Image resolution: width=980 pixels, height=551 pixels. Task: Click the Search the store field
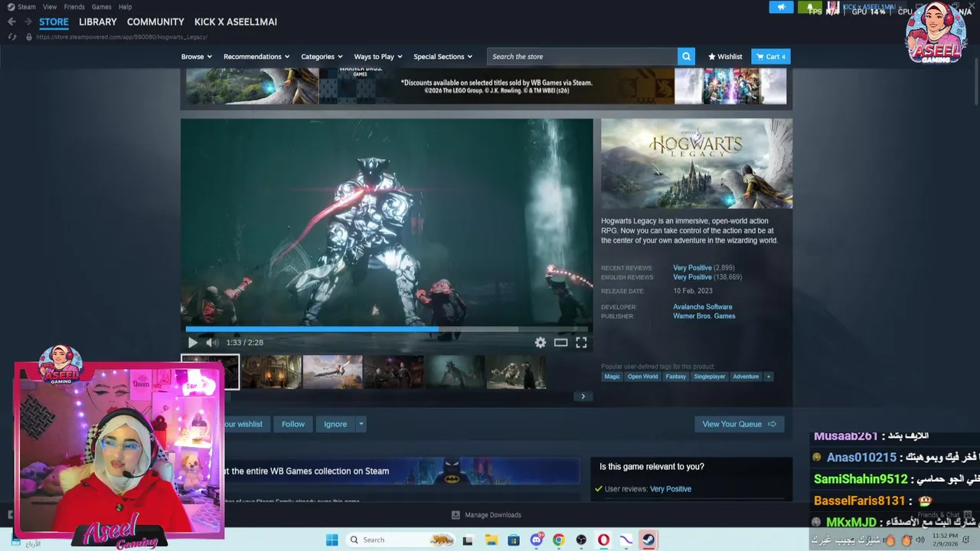click(x=582, y=57)
